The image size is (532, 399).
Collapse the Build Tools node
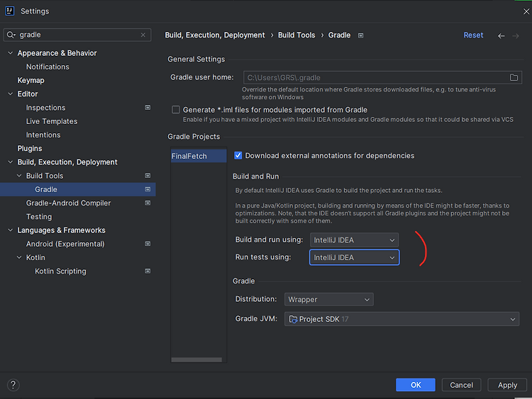tap(19, 176)
